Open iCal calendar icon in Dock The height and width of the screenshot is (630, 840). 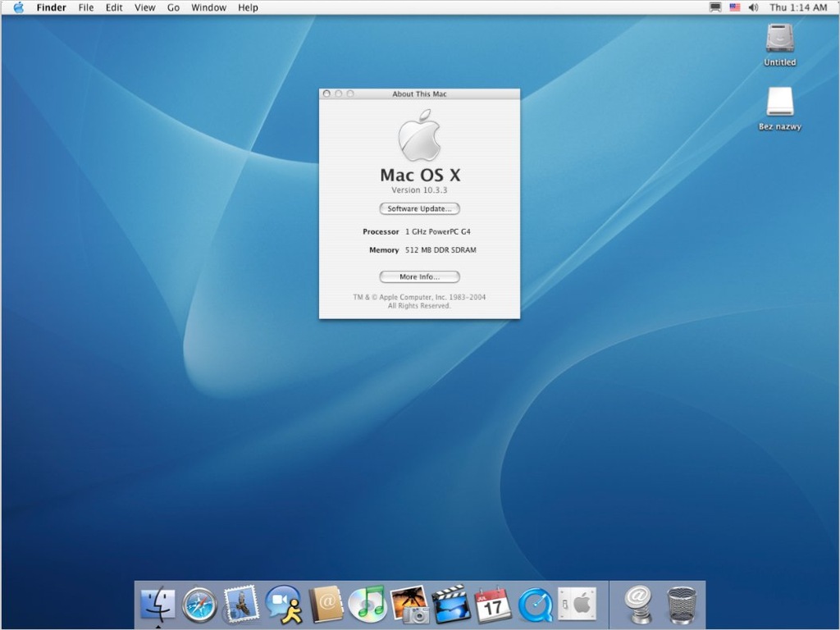pyautogui.click(x=493, y=605)
